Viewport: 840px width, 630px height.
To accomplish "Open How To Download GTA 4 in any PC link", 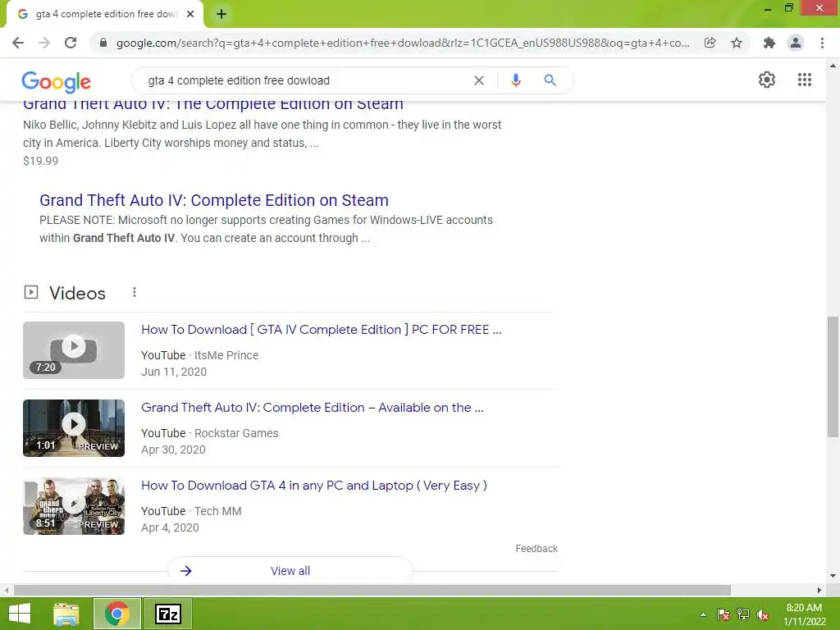I will [314, 486].
